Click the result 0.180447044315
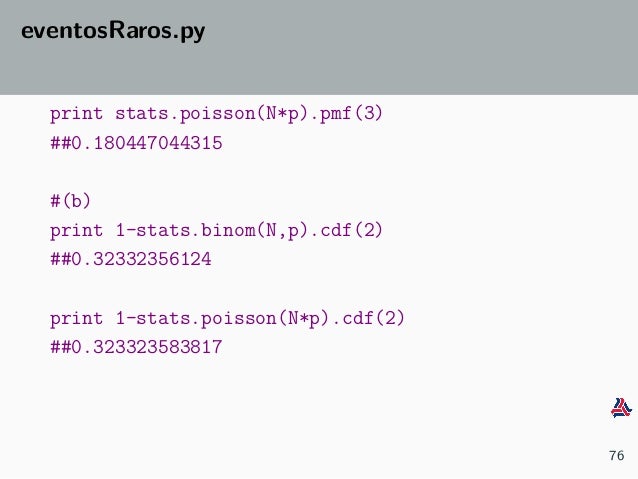Screen dimensions: 638x479 [136, 143]
